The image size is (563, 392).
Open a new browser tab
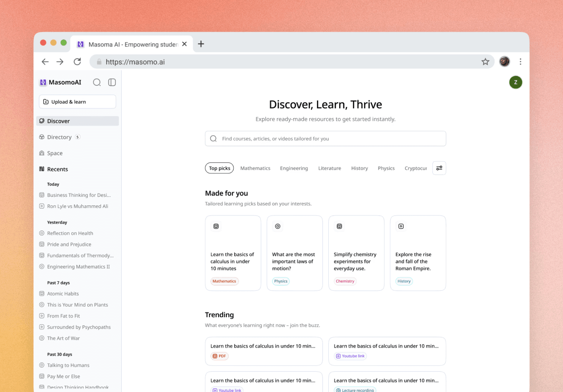201,44
